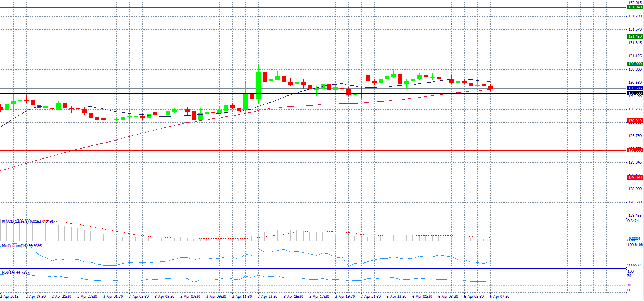Click the 3 Apr 03:30 time label
The height and width of the screenshot is (301, 644).
pyautogui.click(x=139, y=297)
